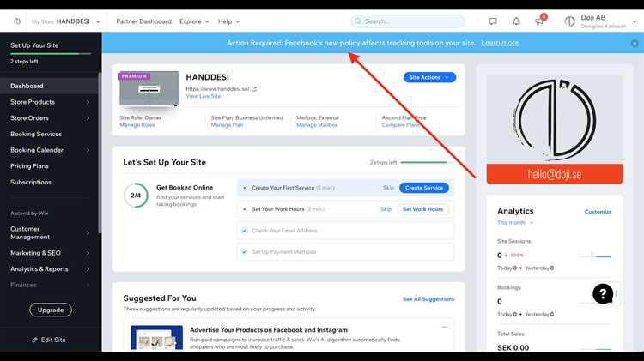Viewport: 644px width, 361px height.
Task: Toggle the Set Up Payment Methods checkbox
Action: (245, 252)
